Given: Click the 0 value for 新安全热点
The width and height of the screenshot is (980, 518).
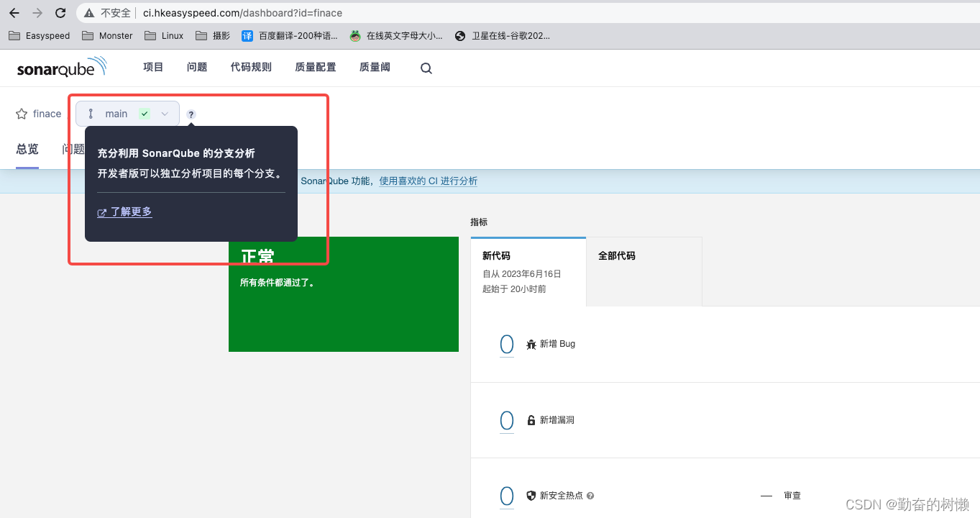Looking at the screenshot, I should [x=507, y=496].
